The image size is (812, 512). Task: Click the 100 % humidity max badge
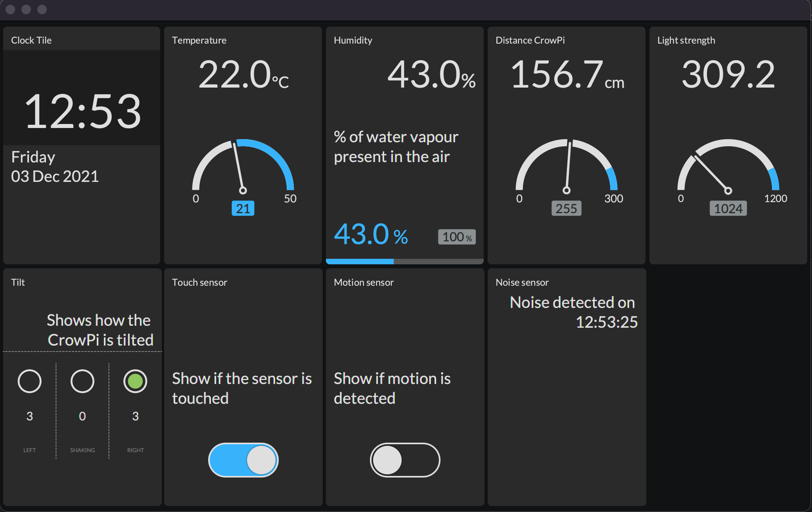[x=457, y=237]
